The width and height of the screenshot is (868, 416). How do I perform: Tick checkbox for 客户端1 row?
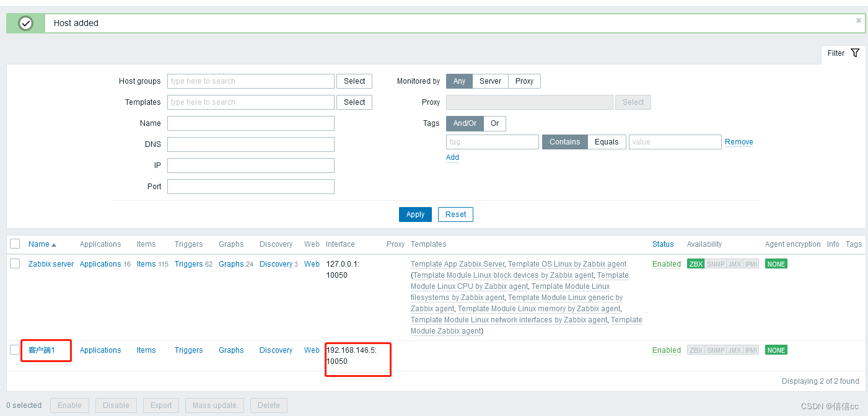click(x=15, y=350)
